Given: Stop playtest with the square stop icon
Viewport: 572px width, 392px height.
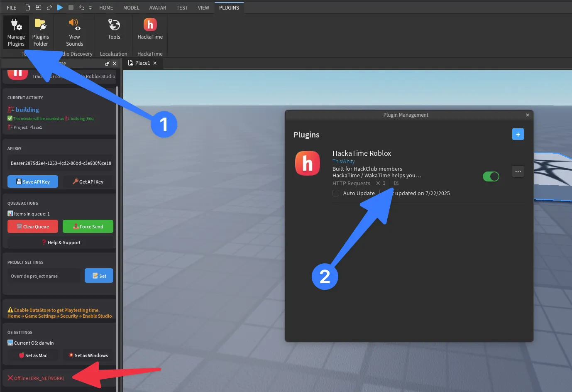Looking at the screenshot, I should coord(71,7).
